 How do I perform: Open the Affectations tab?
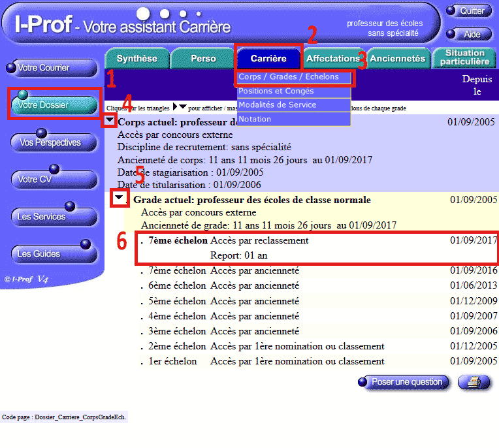coord(333,59)
